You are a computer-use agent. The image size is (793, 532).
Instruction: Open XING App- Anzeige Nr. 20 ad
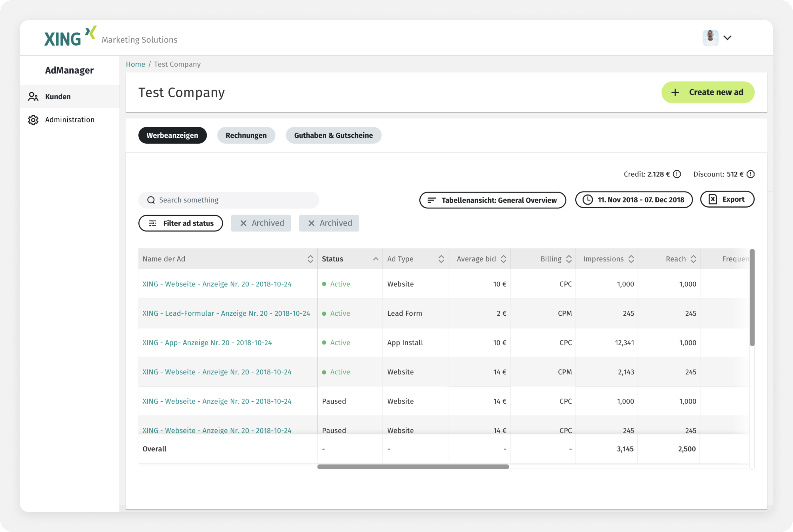click(x=207, y=343)
